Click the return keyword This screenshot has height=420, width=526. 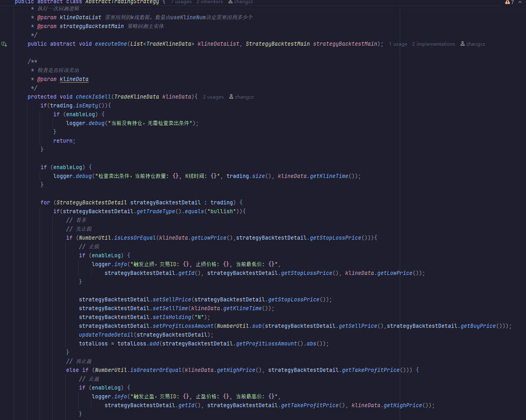pos(63,141)
